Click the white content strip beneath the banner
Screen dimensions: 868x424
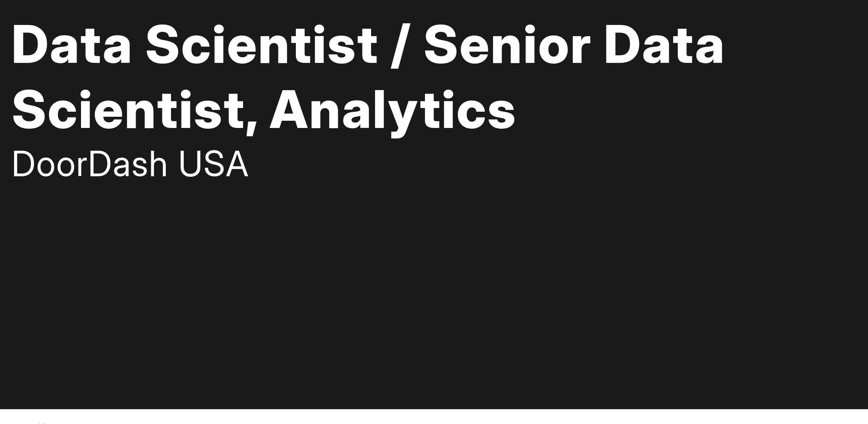click(434, 417)
